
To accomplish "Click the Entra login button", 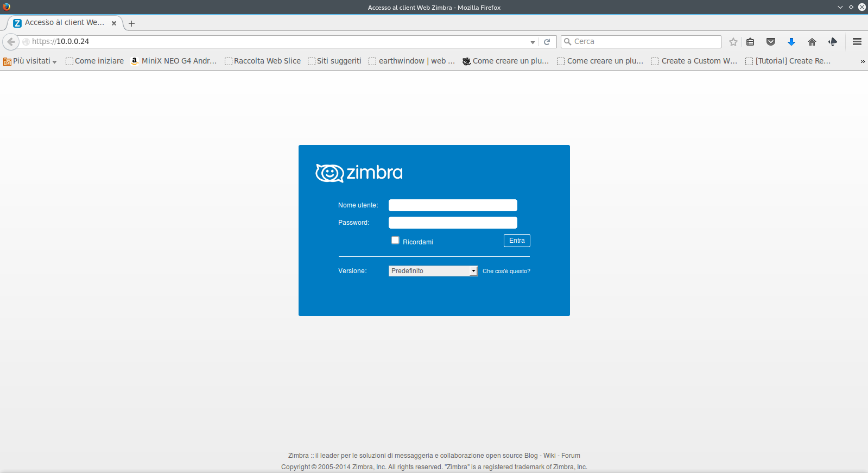I will (517, 241).
